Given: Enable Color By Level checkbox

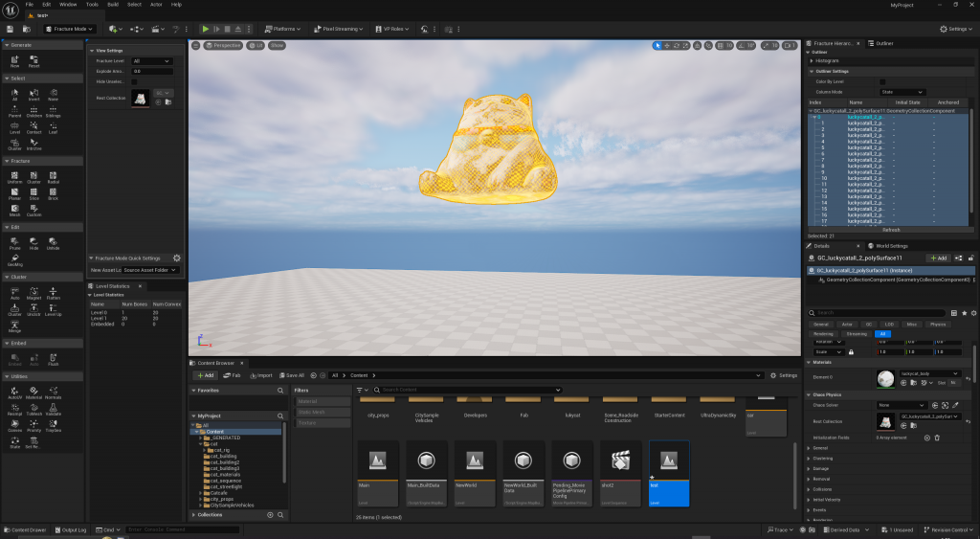Looking at the screenshot, I should (x=882, y=82).
